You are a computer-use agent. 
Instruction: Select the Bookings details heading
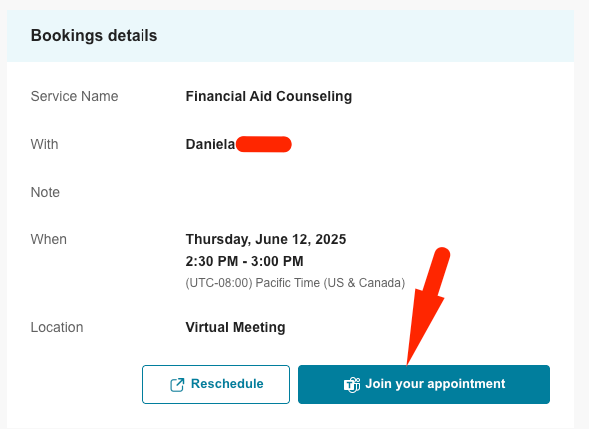point(94,36)
